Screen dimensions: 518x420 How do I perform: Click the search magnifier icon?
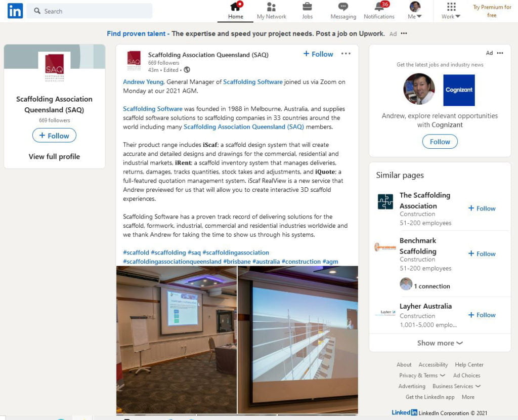(x=37, y=11)
